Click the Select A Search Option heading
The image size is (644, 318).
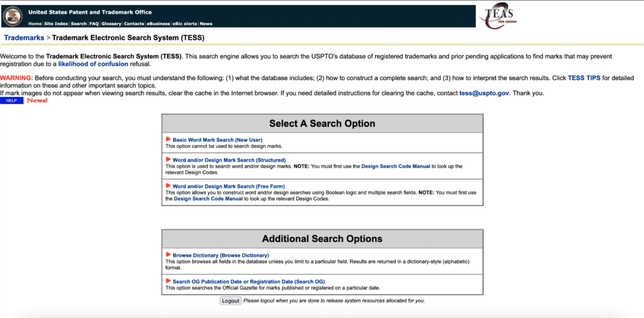click(x=322, y=123)
